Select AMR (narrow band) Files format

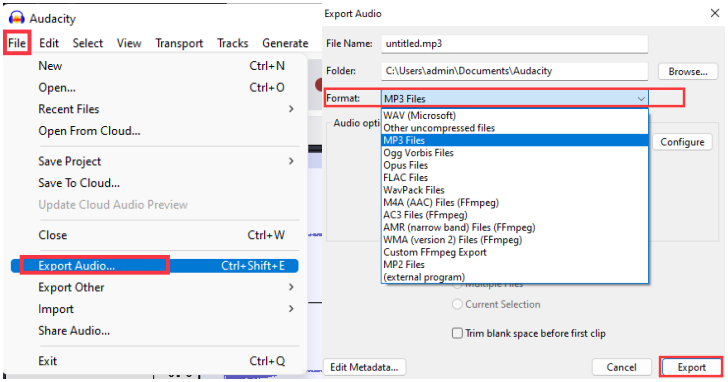514,227
